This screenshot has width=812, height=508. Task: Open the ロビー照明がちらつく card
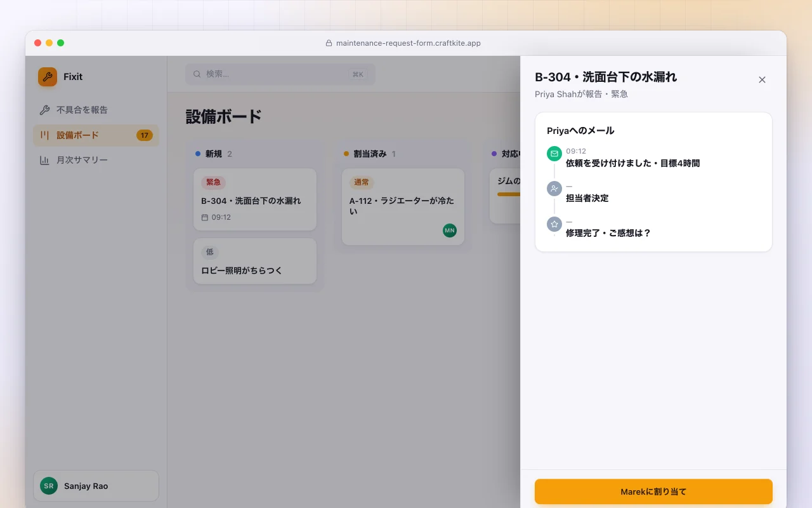tap(255, 261)
